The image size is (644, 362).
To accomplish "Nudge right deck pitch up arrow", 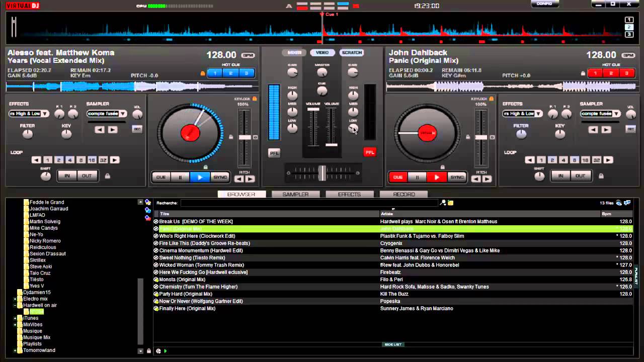I will [487, 178].
